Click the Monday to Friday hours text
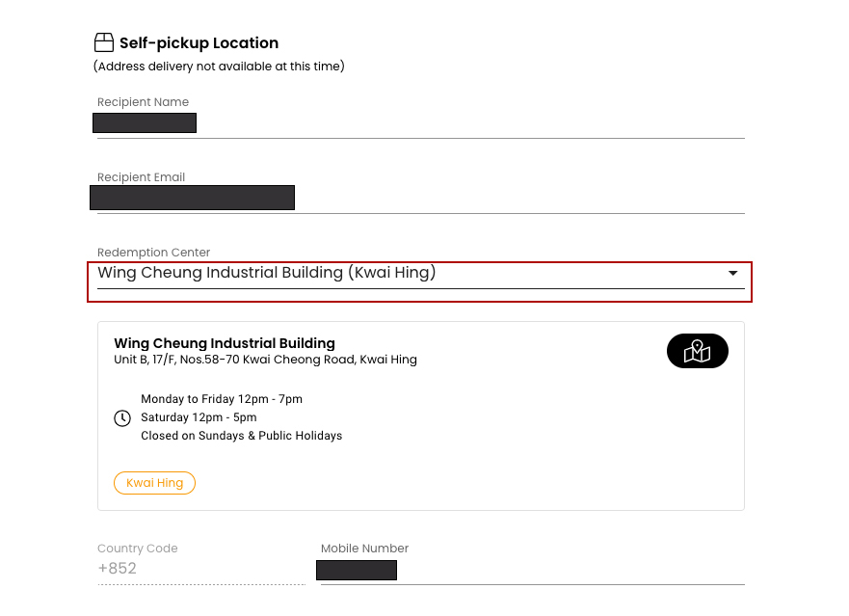849x616 pixels. pyautogui.click(x=222, y=399)
